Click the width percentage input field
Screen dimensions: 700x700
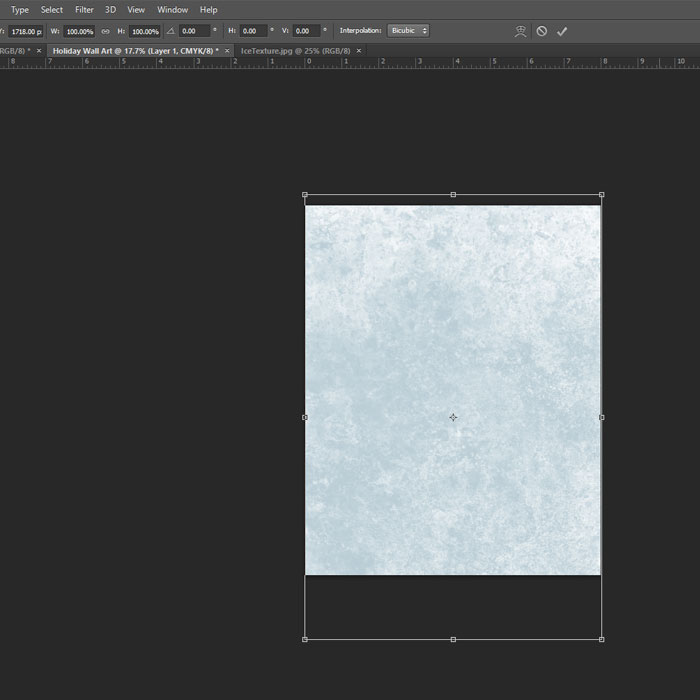pyautogui.click(x=80, y=31)
